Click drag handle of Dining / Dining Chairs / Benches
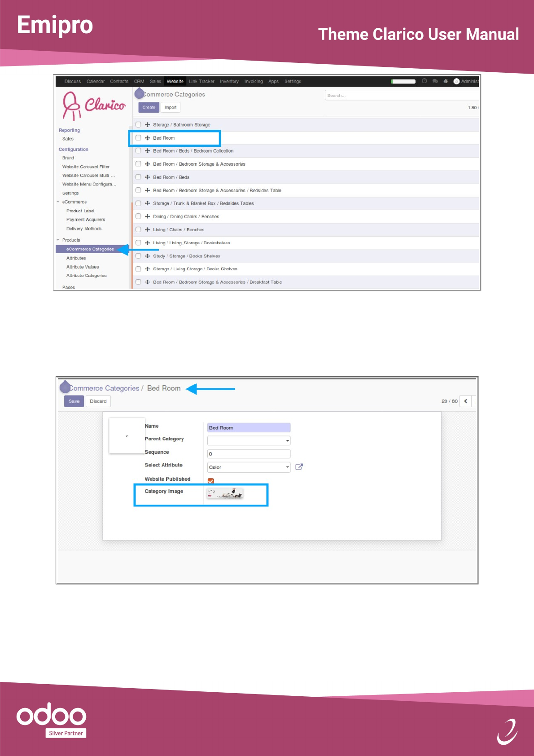This screenshot has height=756, width=534. pos(147,216)
